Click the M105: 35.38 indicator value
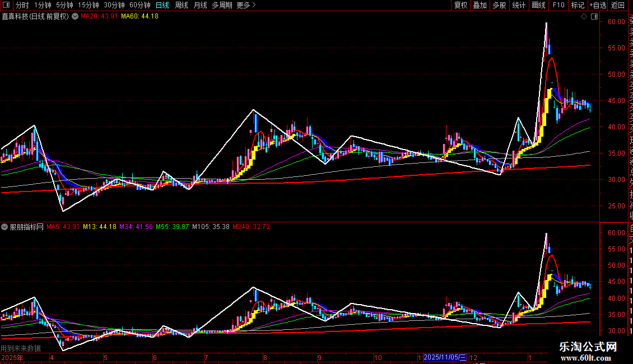The width and height of the screenshot is (633, 364). point(211,227)
